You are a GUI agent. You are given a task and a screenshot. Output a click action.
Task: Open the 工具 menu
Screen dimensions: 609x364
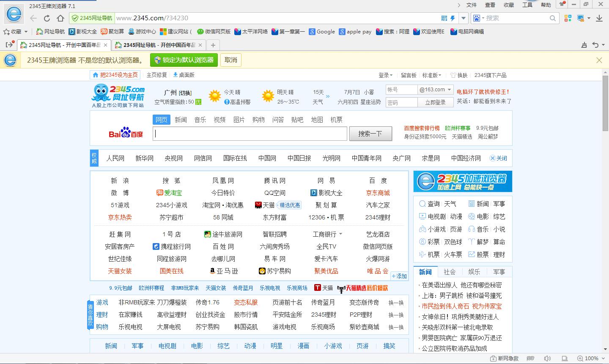527,5
